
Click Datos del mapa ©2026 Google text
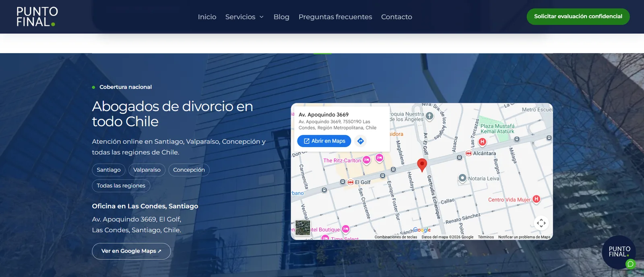[448, 237]
